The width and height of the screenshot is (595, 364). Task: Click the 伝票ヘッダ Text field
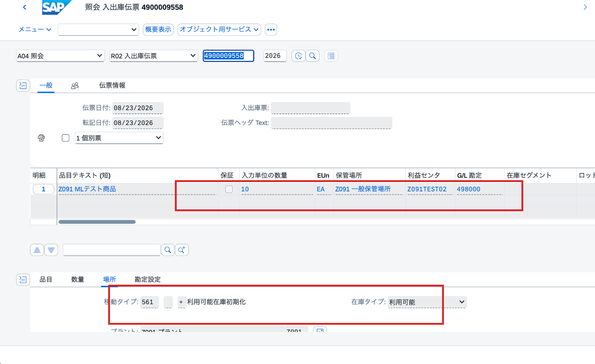pyautogui.click(x=331, y=123)
